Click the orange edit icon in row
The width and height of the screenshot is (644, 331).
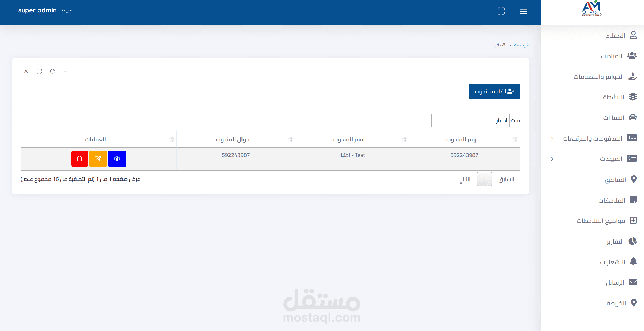point(98,159)
